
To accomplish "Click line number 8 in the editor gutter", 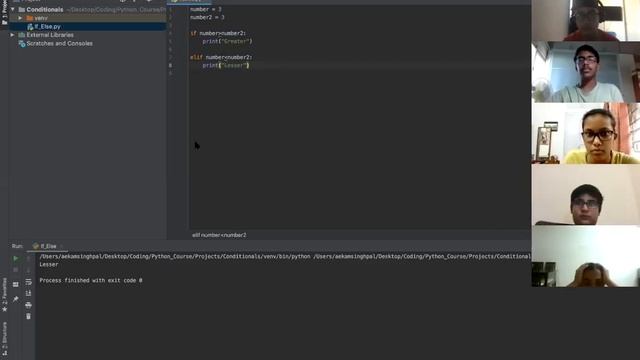I will [x=170, y=65].
